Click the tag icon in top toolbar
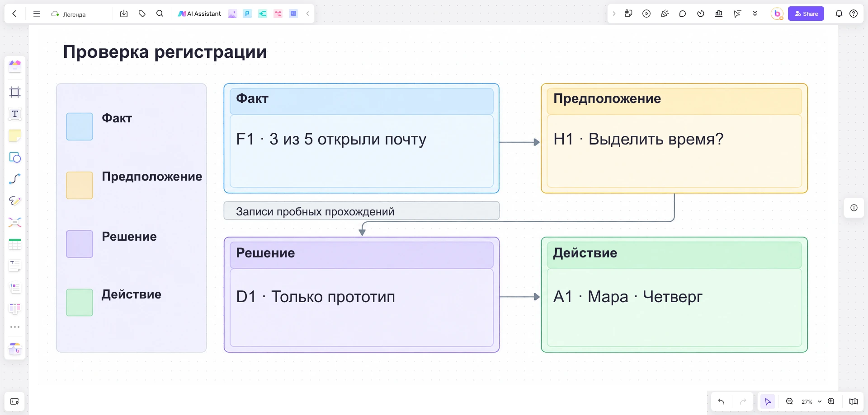The height and width of the screenshot is (415, 868). [142, 14]
